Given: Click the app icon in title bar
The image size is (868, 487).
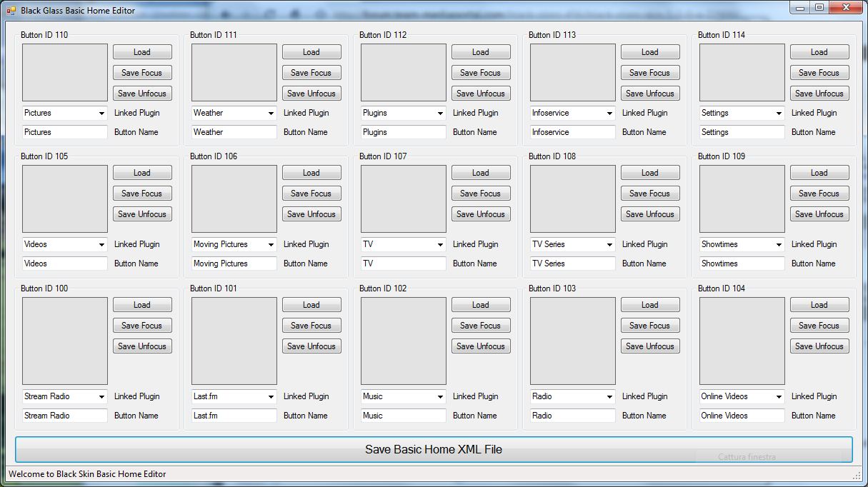Looking at the screenshot, I should click(x=11, y=11).
